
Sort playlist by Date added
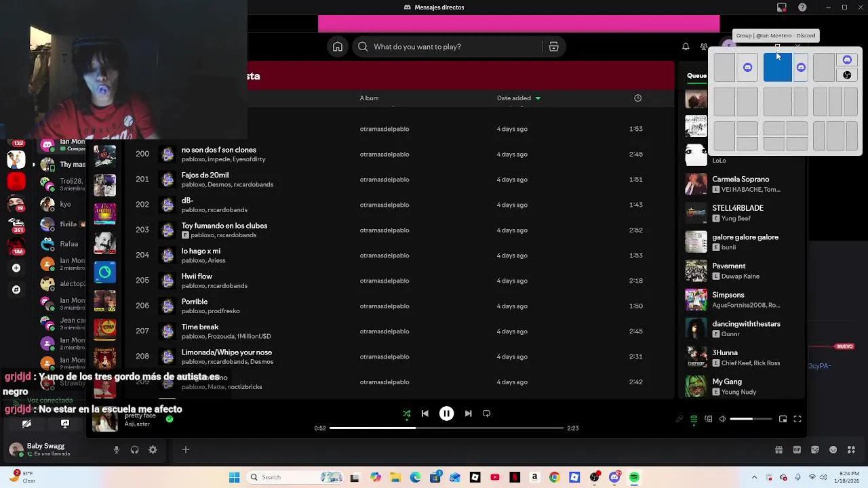click(519, 98)
